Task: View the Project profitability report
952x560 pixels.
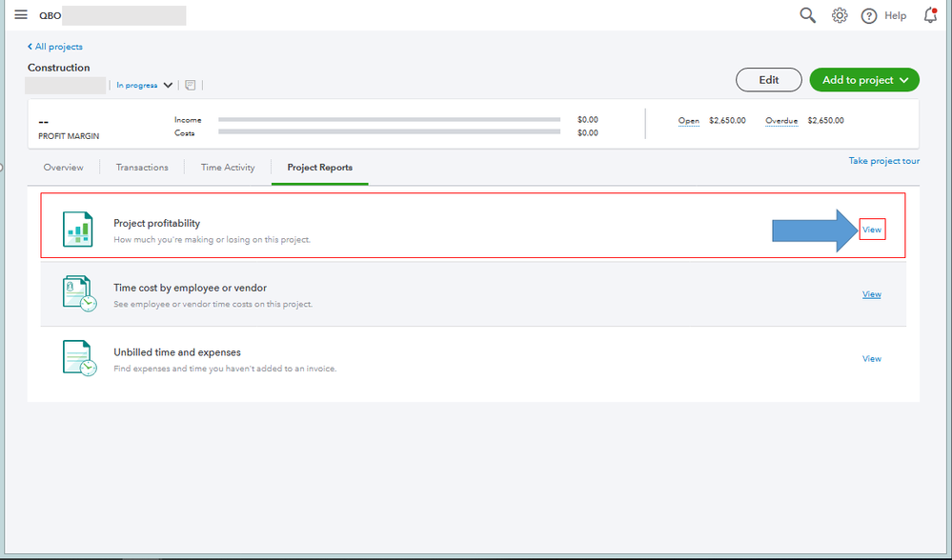Action: [x=871, y=229]
